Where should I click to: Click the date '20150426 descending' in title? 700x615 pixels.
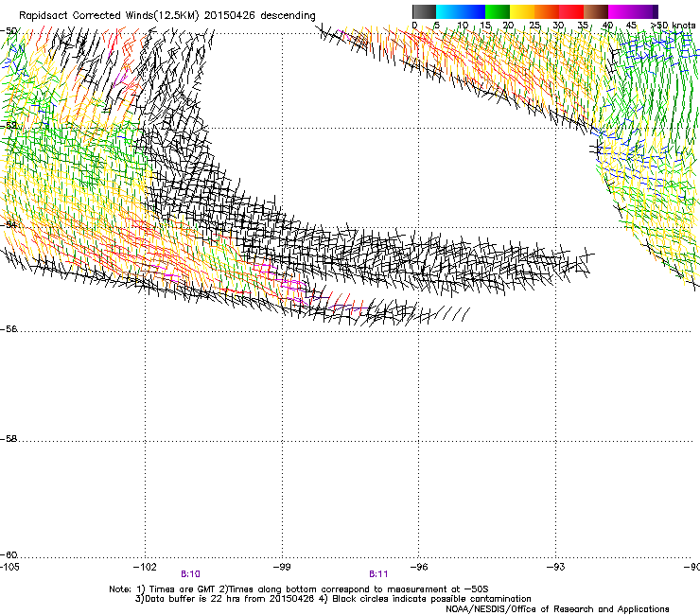(260, 16)
